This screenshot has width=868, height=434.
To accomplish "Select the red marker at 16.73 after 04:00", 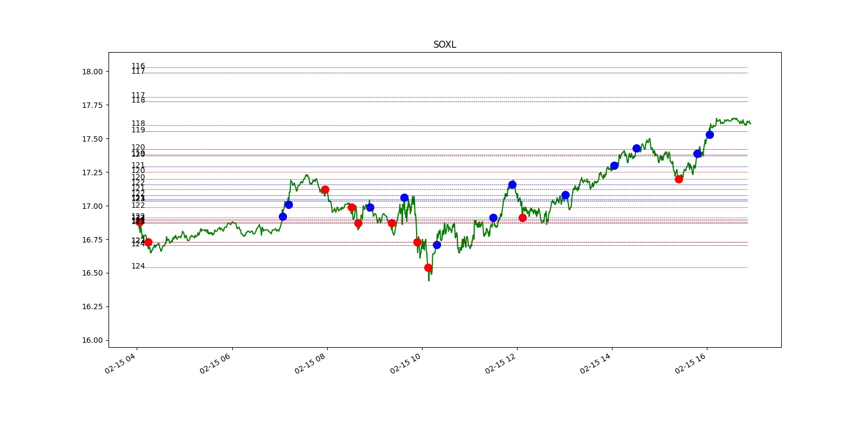I will pos(148,242).
